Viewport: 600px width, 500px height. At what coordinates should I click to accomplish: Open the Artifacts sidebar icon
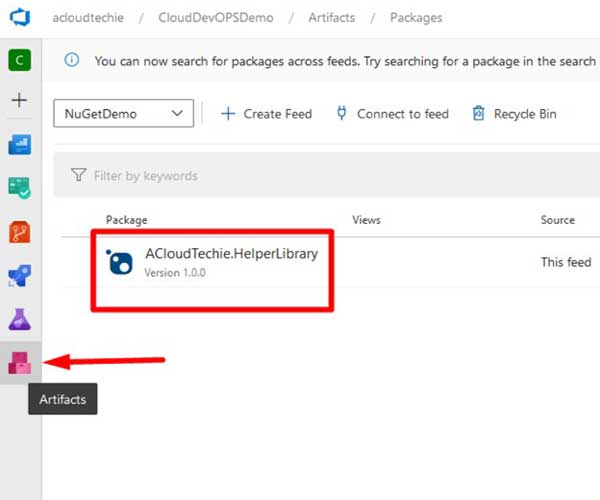pos(20,363)
